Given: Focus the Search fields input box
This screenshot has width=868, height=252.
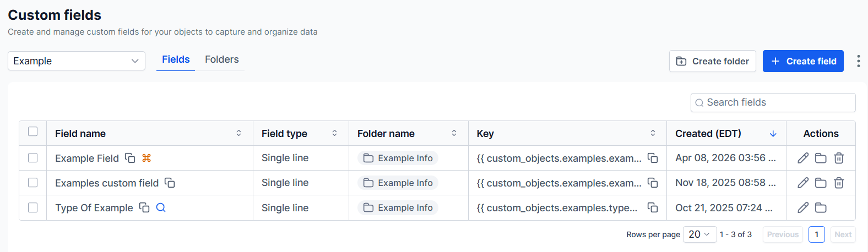Looking at the screenshot, I should [x=777, y=102].
